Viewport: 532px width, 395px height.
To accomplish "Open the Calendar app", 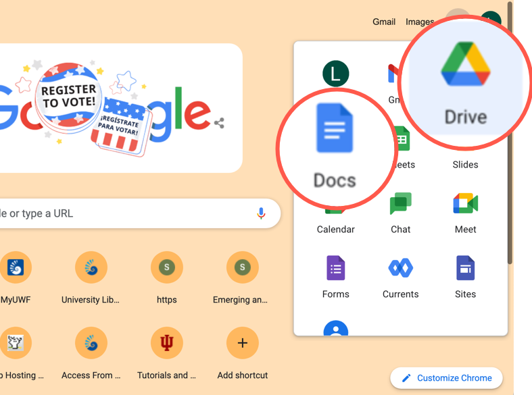I will (x=335, y=229).
